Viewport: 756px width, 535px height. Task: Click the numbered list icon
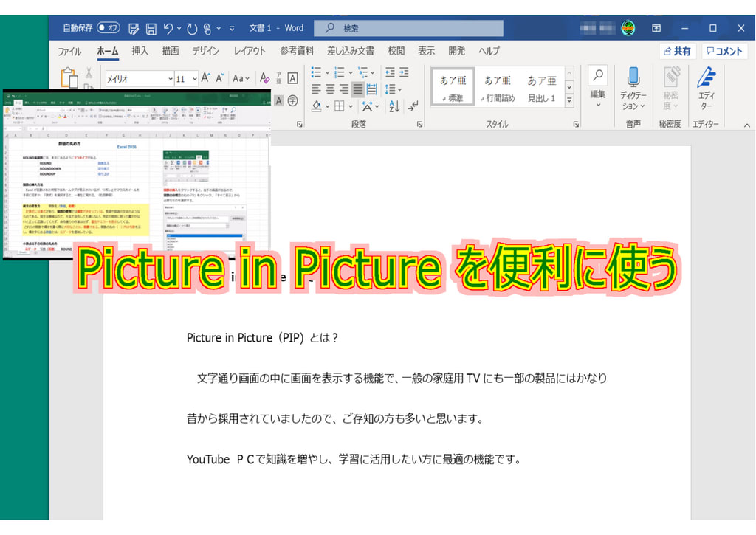tap(340, 73)
